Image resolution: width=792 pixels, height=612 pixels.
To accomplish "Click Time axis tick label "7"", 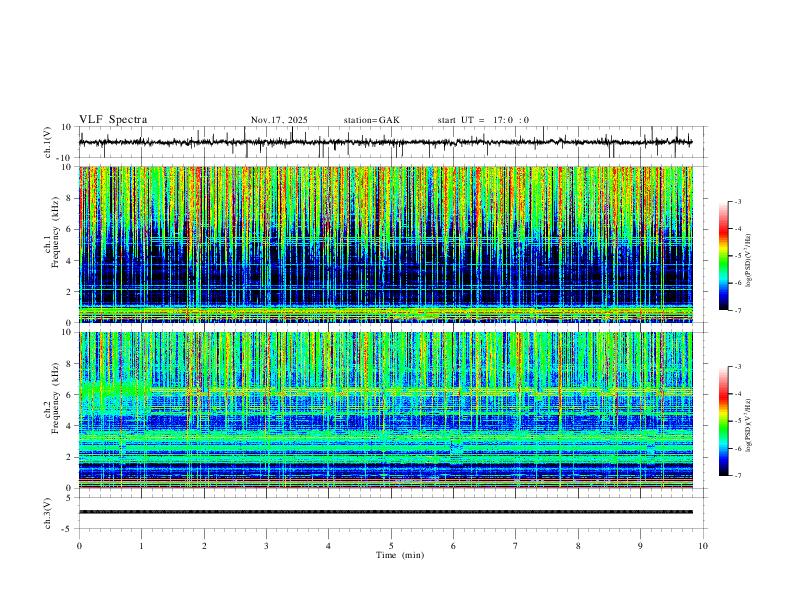I will tap(516, 546).
